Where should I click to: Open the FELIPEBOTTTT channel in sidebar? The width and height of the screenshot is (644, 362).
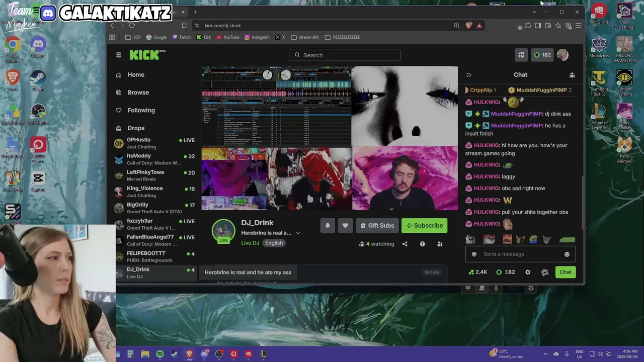[x=155, y=256]
